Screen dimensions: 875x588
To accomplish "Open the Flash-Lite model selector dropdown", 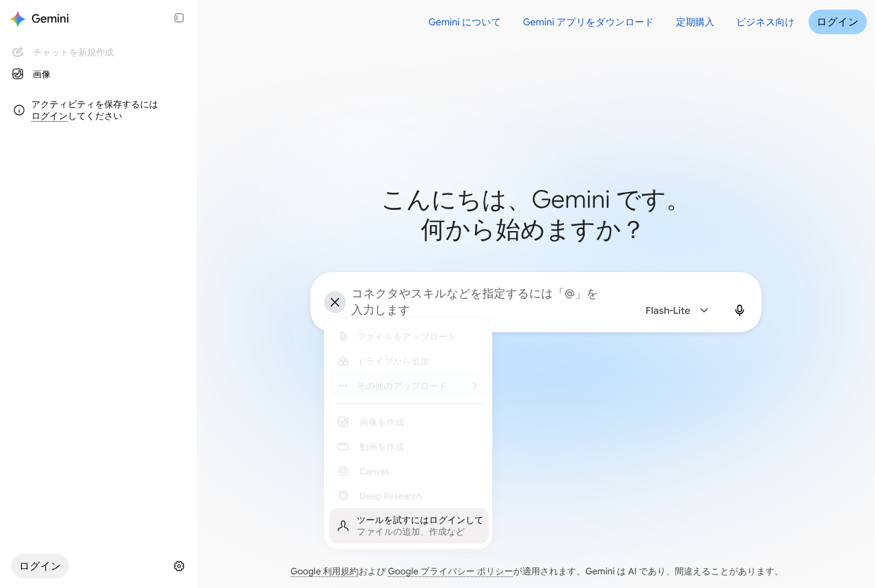I will 677,310.
